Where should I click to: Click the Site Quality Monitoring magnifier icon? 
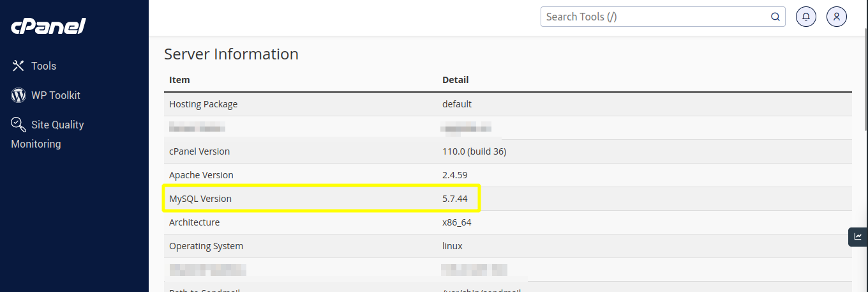coord(19,124)
